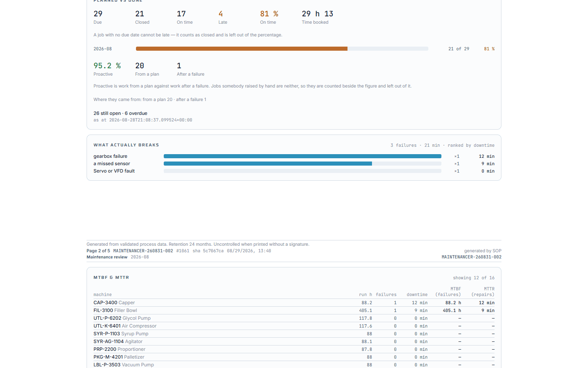
Task: Click the '4' Late count
Action: [x=220, y=14]
